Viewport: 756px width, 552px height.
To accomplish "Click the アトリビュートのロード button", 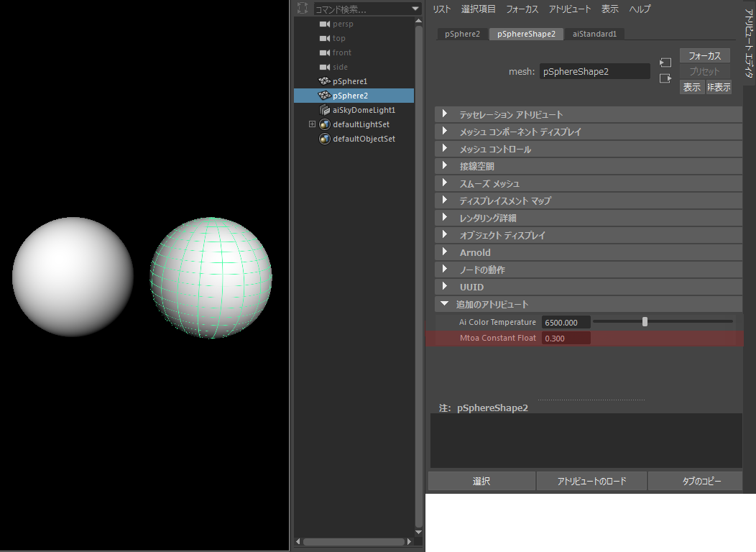I will pyautogui.click(x=591, y=481).
